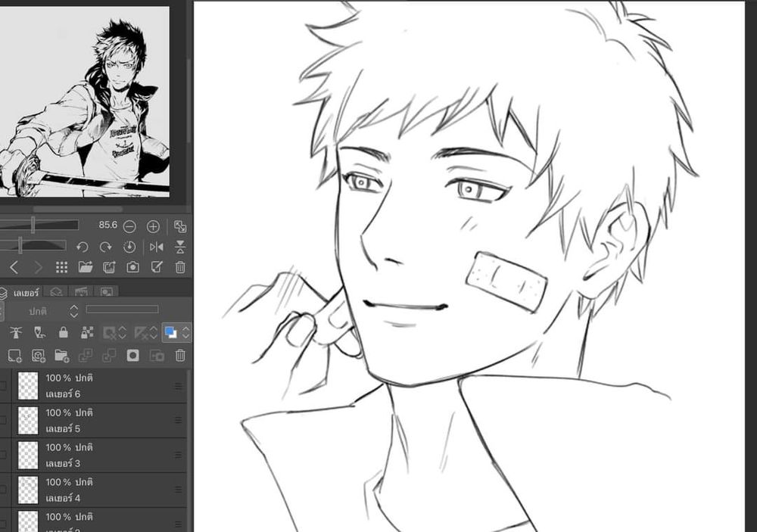
Task: Toggle lock layer padlock
Action: [64, 333]
